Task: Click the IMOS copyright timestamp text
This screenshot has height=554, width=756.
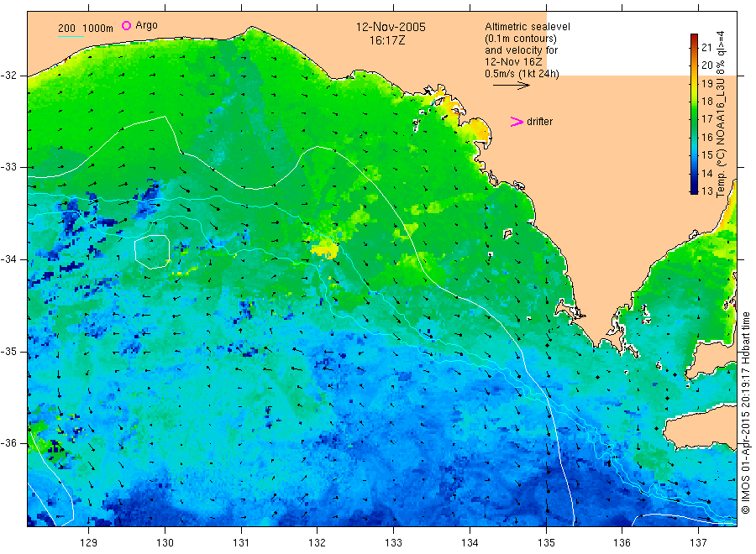Action: coord(745,413)
